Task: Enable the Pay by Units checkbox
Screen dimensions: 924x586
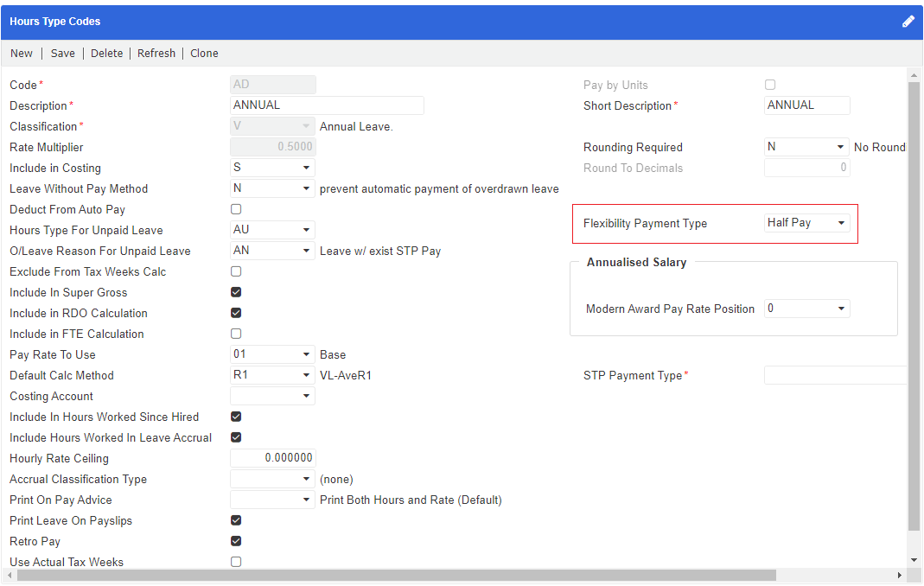Action: (770, 84)
